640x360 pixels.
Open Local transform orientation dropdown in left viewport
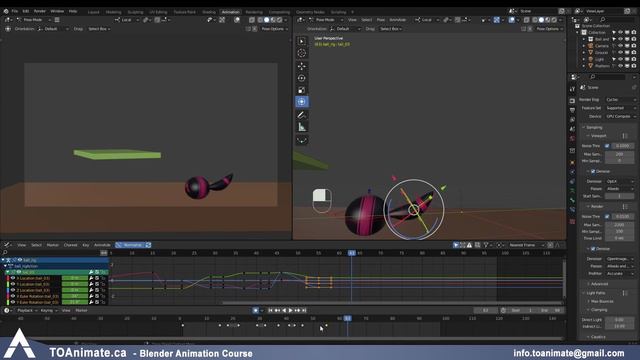pyautogui.click(x=126, y=20)
